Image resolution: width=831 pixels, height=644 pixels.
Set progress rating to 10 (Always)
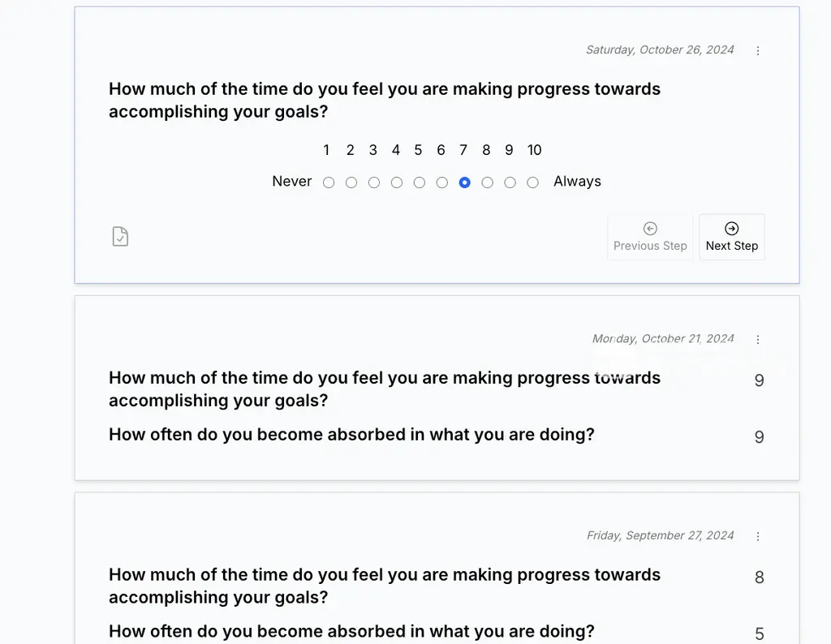[x=532, y=182]
